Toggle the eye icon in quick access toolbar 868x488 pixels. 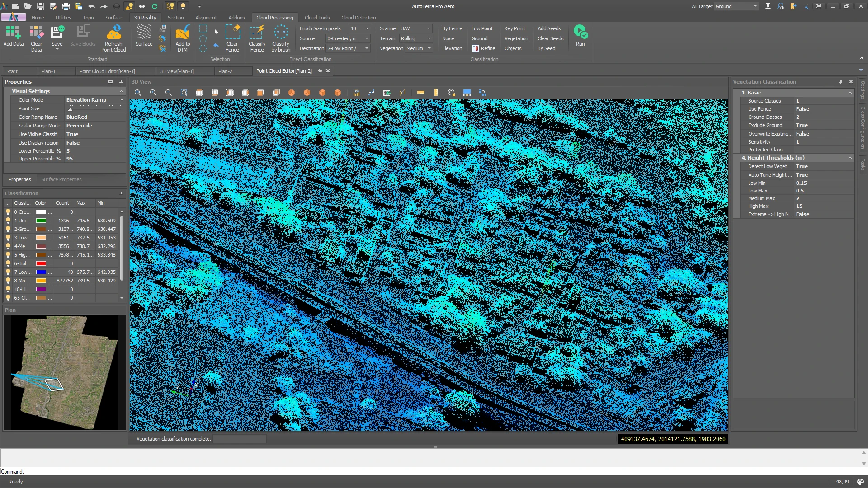[x=142, y=6]
